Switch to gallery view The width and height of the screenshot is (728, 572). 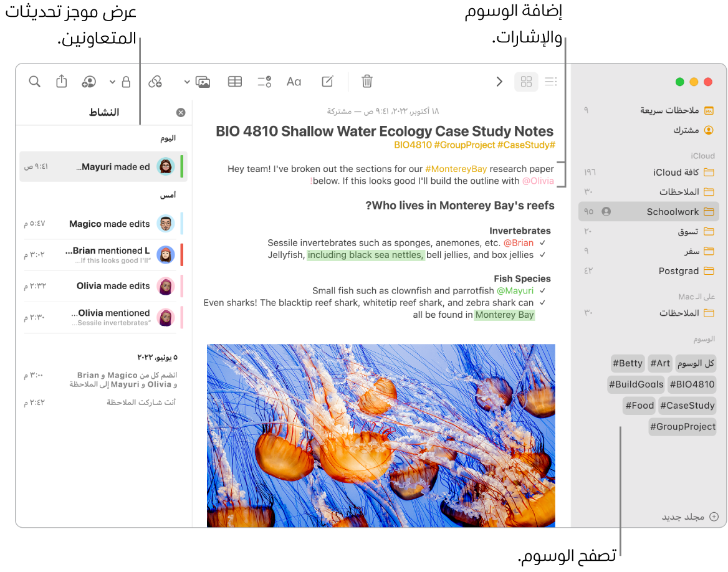(526, 82)
